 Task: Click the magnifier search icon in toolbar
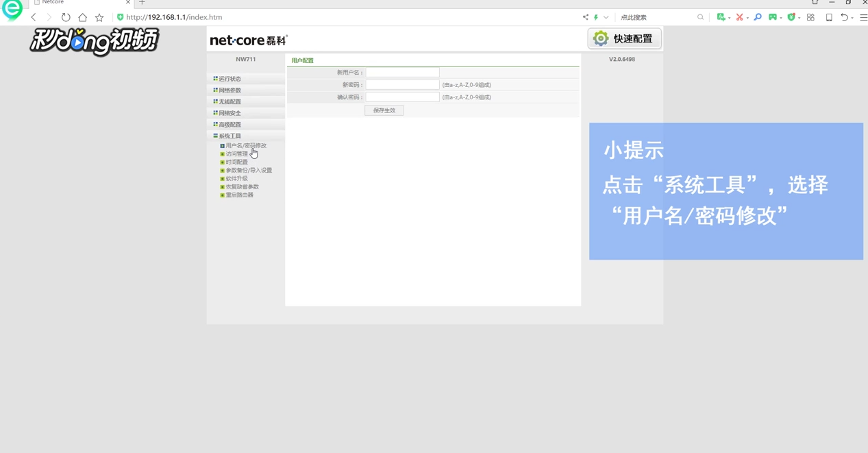[x=757, y=17]
